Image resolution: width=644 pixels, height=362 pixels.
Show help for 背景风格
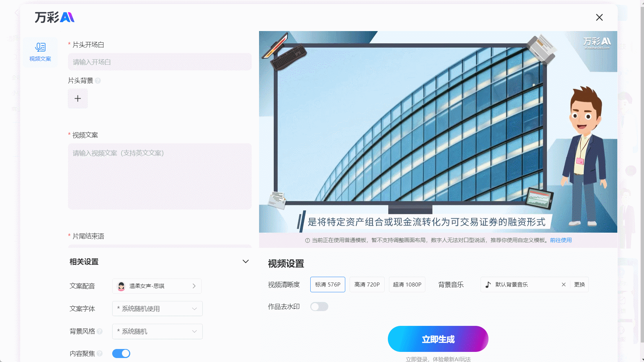coord(100,331)
